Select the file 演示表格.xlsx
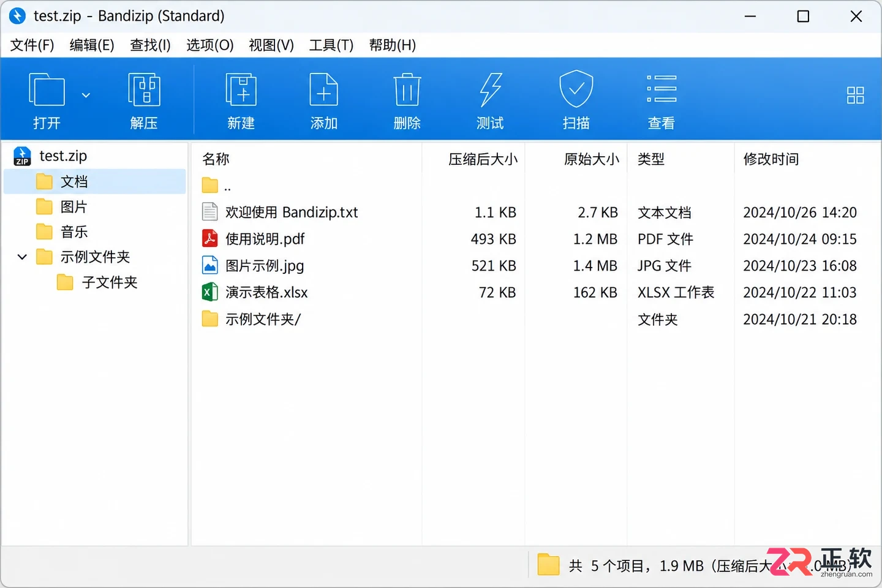Viewport: 882px width, 588px height. [266, 292]
